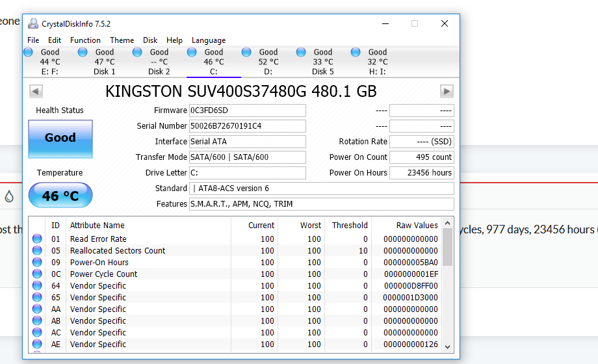Image resolution: width=598 pixels, height=364 pixels.
Task: Click status orb for Power Cycle Count
Action: point(37,274)
